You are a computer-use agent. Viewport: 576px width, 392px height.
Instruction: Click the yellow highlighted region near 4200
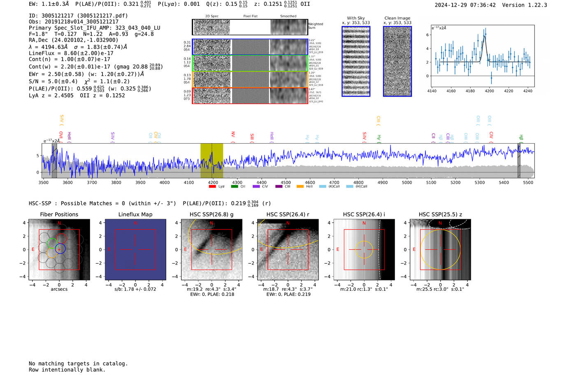click(211, 160)
